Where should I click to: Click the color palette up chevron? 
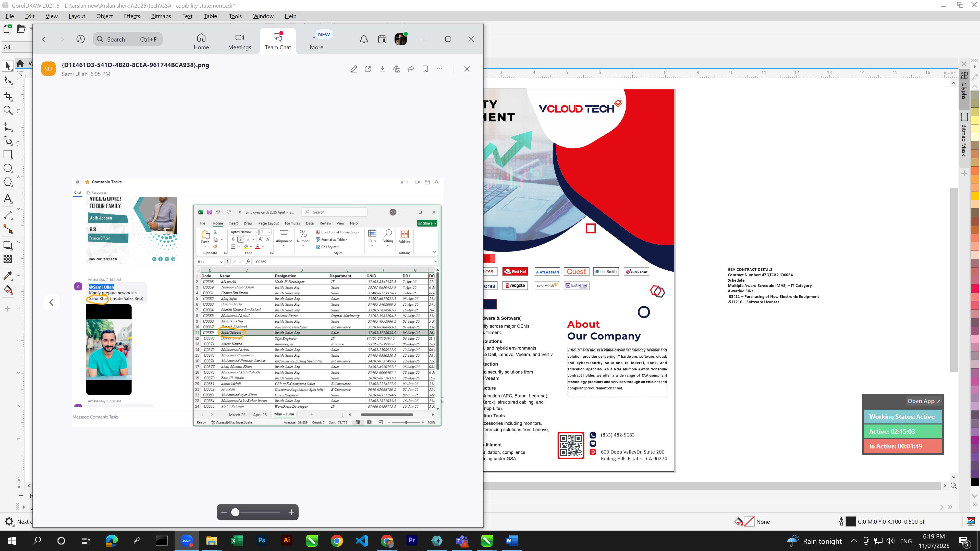pyautogui.click(x=975, y=86)
